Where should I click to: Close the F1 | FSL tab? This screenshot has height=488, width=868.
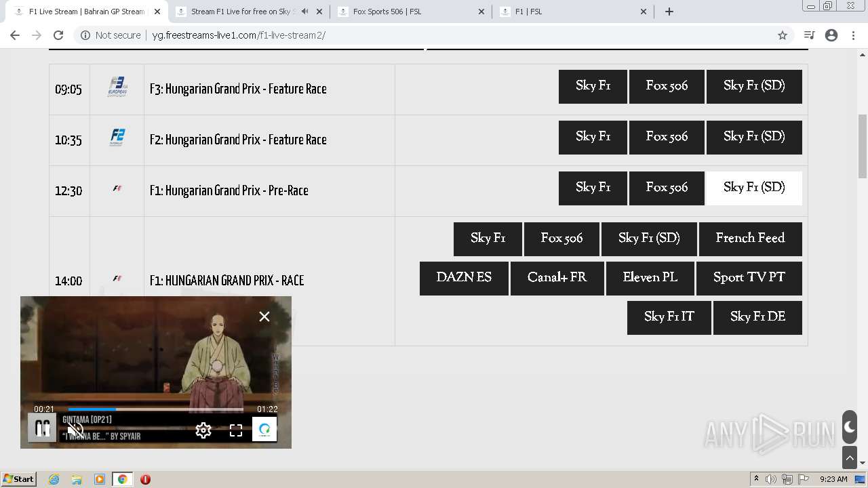point(644,12)
